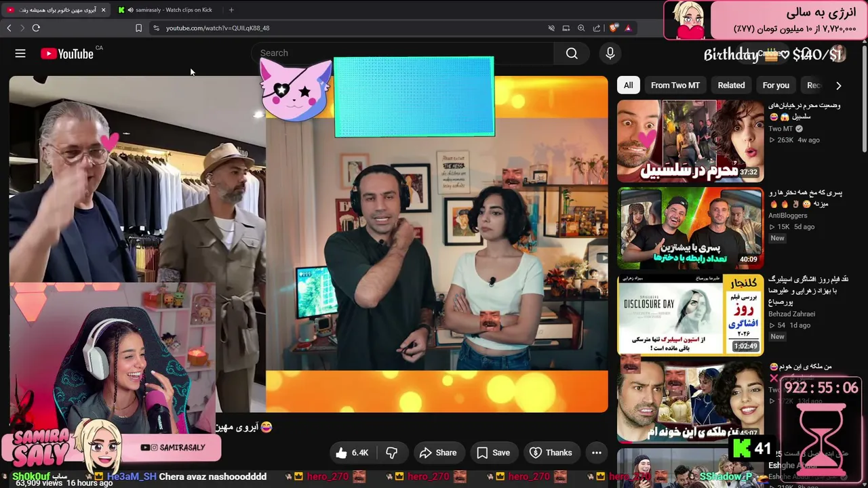The image size is (868, 488).
Task: Click the Share button under the video
Action: (437, 453)
